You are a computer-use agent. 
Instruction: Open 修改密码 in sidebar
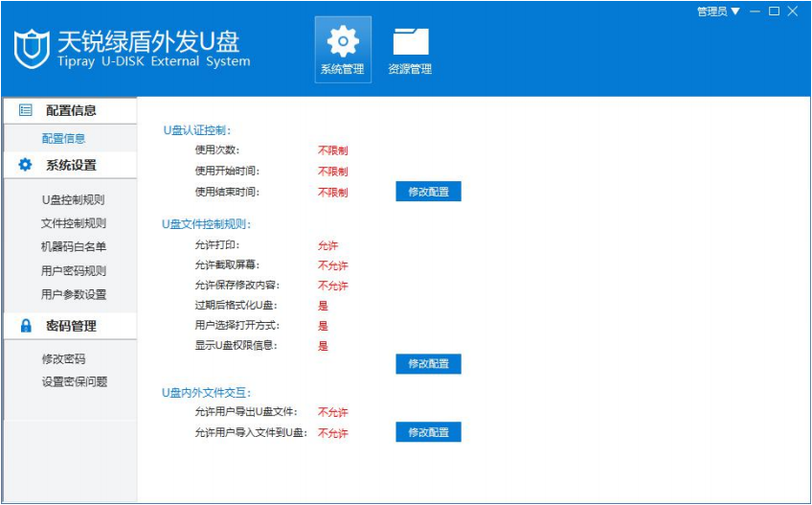[x=64, y=358]
